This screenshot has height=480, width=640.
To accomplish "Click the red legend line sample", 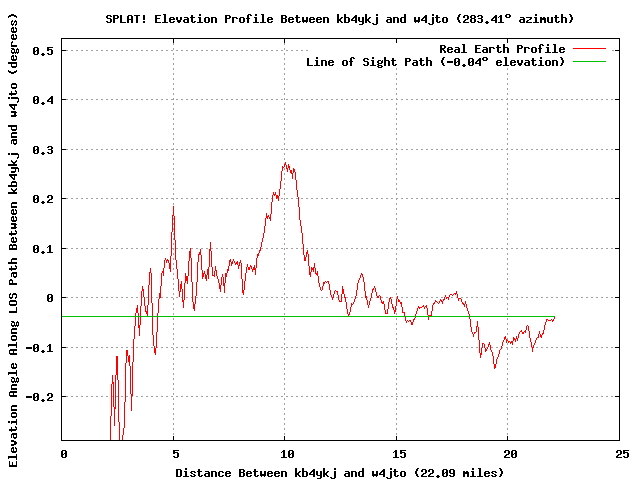I will pos(589,49).
